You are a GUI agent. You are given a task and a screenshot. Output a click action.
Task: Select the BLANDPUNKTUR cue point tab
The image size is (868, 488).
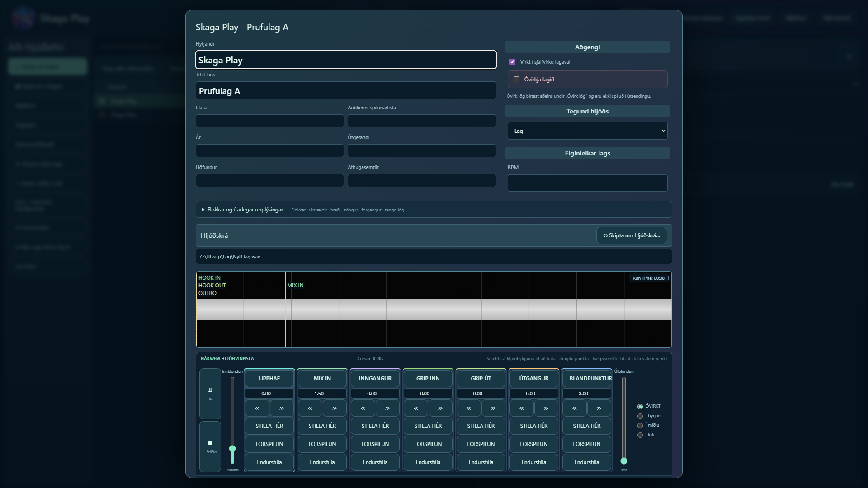587,379
